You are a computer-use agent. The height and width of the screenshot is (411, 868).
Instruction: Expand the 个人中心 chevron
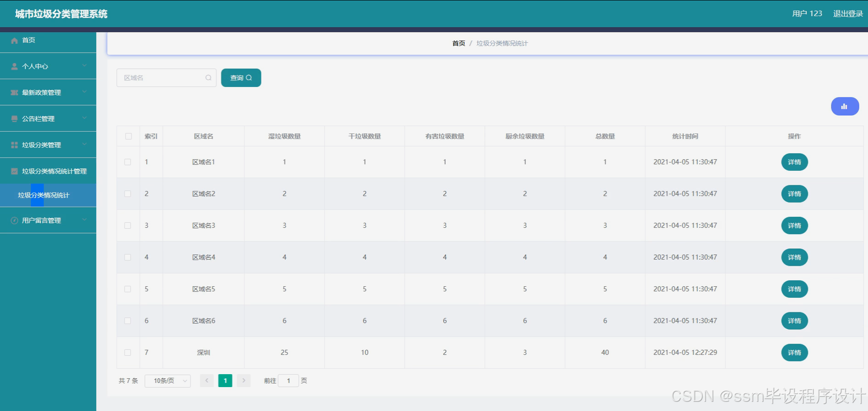[x=85, y=66]
